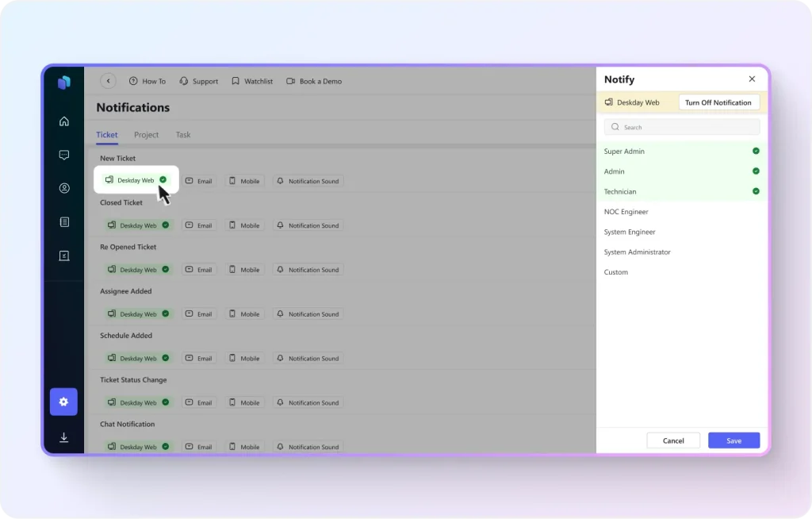Switch to the Task tab
Viewport: 812px width, 519px height.
tap(183, 135)
